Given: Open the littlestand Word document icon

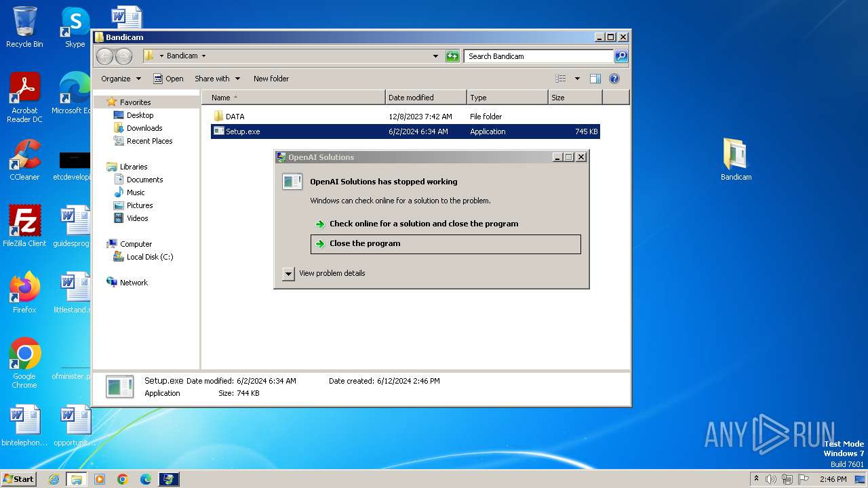Looking at the screenshot, I should 73,293.
